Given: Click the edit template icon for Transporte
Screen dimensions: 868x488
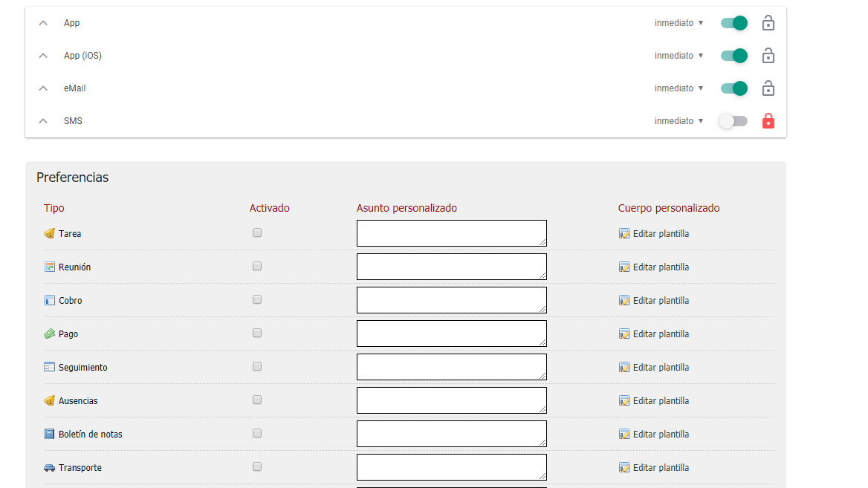Looking at the screenshot, I should tap(624, 467).
